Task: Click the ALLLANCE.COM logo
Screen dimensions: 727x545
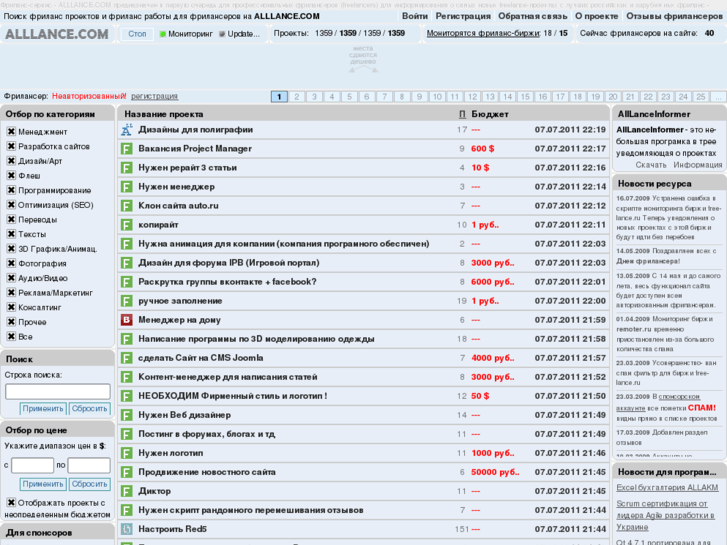Action: [x=57, y=34]
